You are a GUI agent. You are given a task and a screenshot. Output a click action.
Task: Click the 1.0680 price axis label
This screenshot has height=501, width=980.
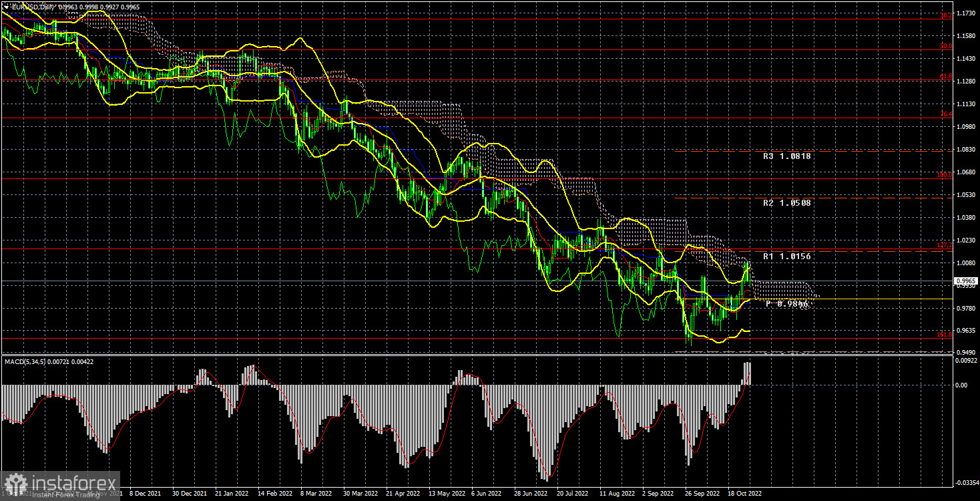pos(966,172)
